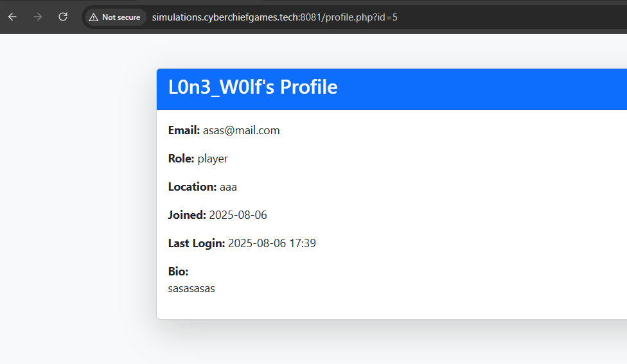The height and width of the screenshot is (364, 627).
Task: Select the asas@mail.com email text
Action: pos(241,131)
